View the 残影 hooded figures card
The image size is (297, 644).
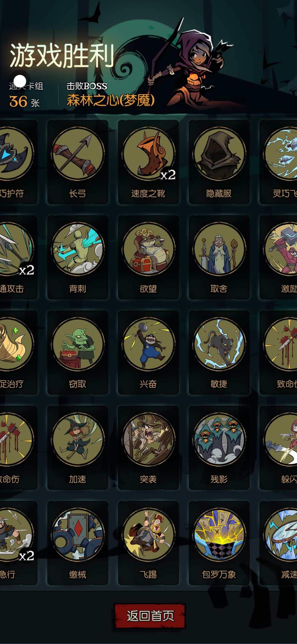pos(219,447)
